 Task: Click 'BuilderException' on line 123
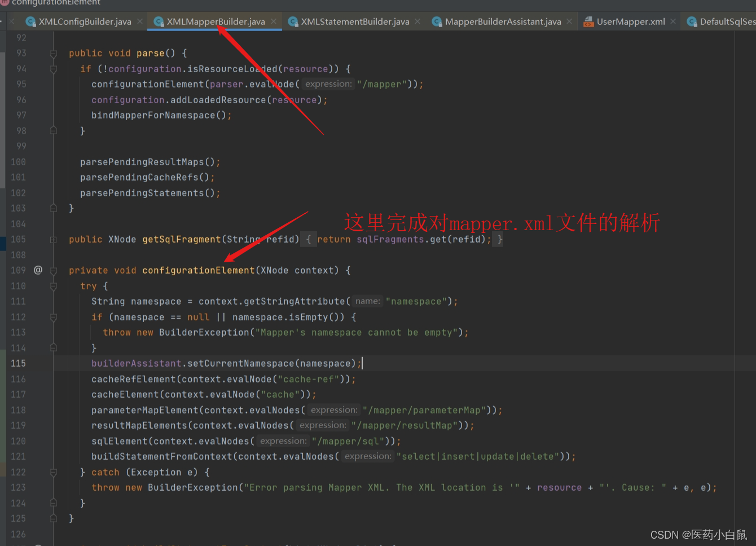tap(193, 487)
